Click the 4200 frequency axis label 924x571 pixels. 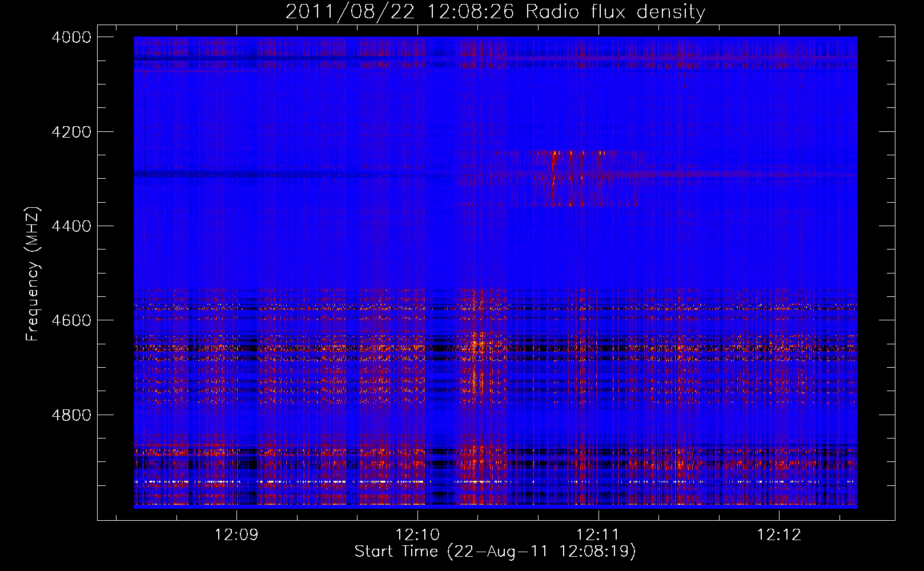tap(71, 132)
